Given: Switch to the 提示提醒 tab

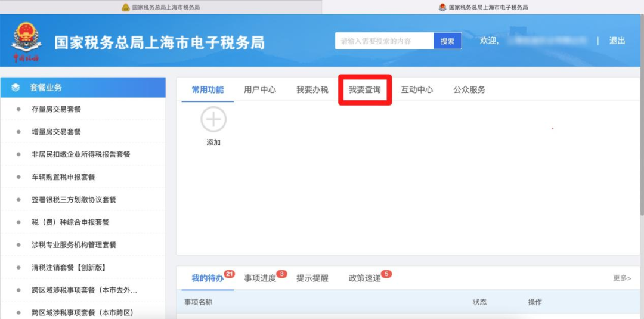Looking at the screenshot, I should [312, 278].
